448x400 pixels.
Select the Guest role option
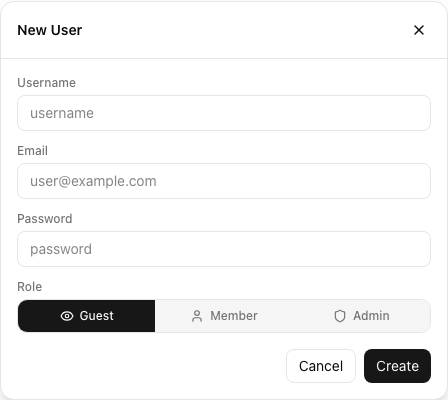86,316
